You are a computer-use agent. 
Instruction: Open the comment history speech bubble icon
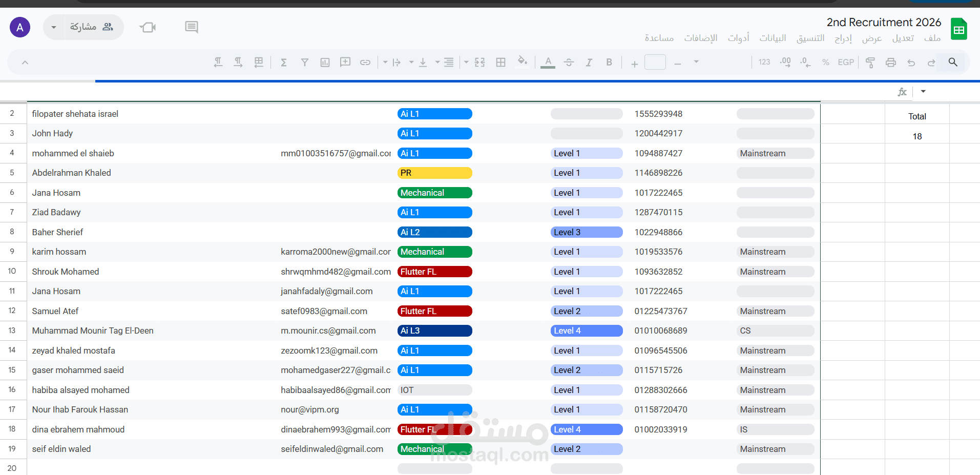tap(192, 27)
